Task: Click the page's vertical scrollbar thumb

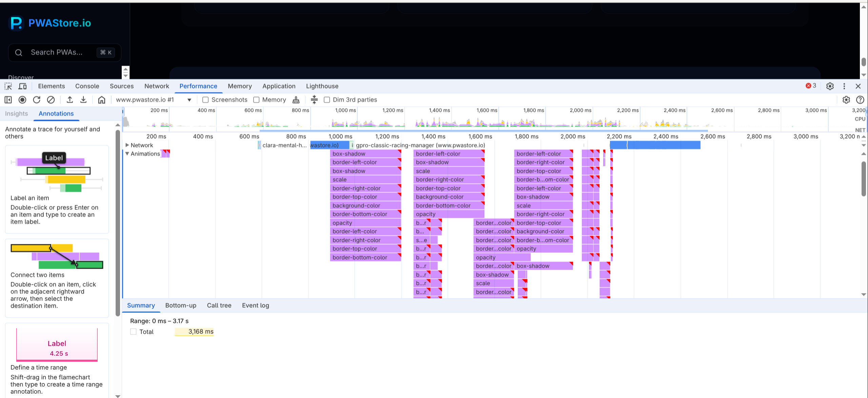Action: coord(864,62)
